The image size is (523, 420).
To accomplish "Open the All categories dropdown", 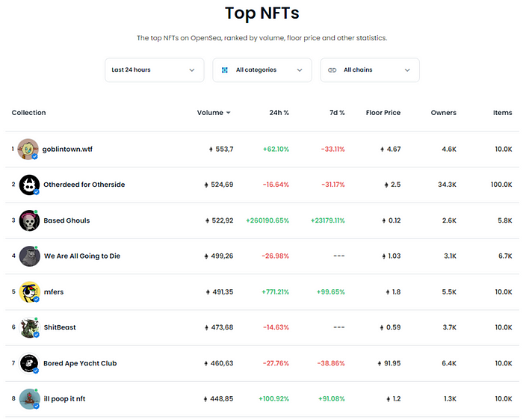I will pos(262,70).
